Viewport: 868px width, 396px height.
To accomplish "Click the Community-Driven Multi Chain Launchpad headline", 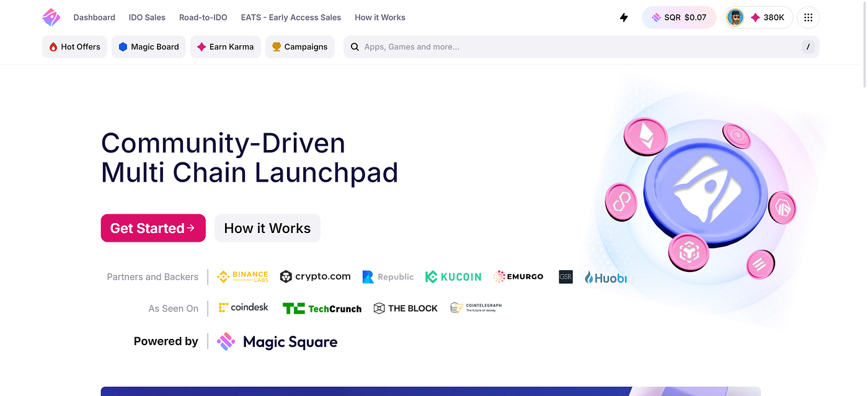I will click(249, 158).
